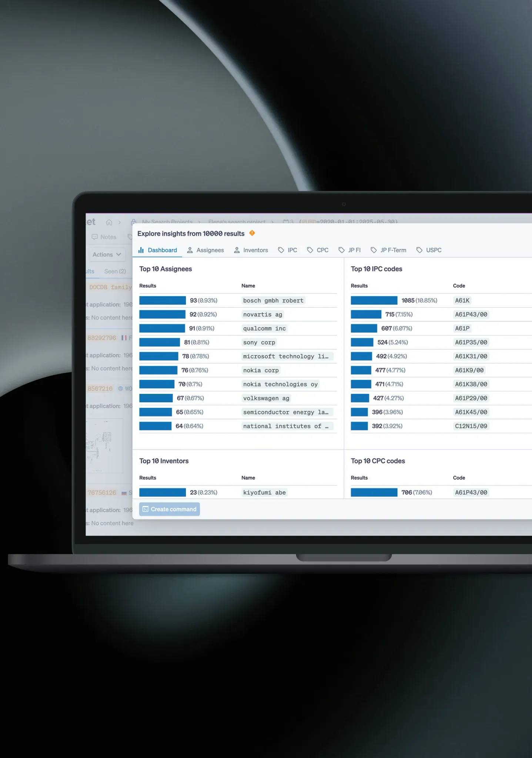This screenshot has width=532, height=758.
Task: Click IPC code A61K9/00
Action: click(469, 370)
